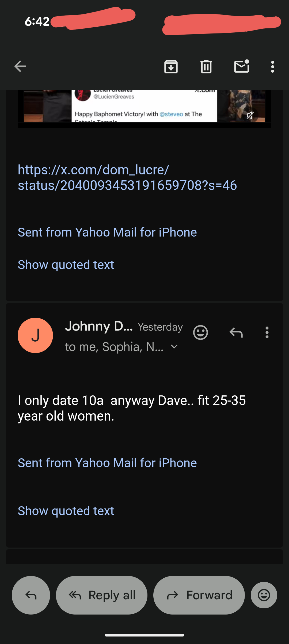
Task: Show quoted text under Johnny's message
Action: (x=66, y=511)
